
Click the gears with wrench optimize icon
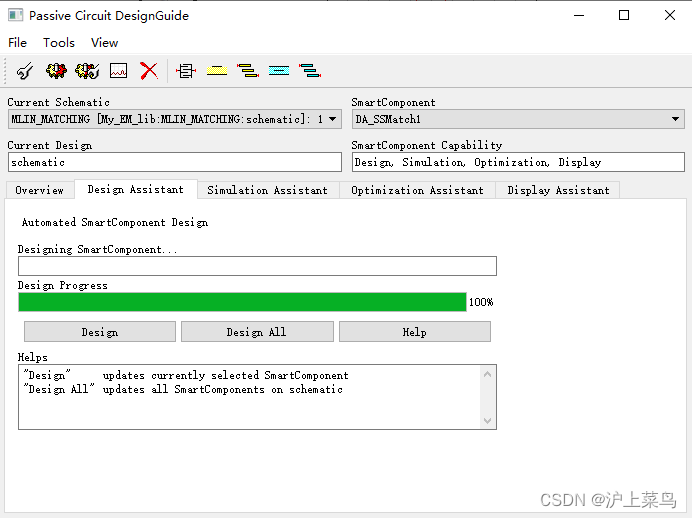point(87,71)
